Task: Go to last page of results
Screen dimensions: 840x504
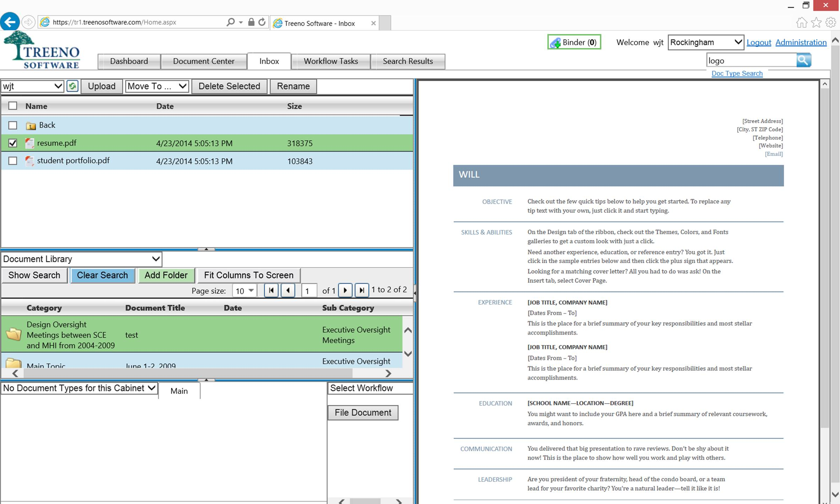Action: tap(362, 290)
